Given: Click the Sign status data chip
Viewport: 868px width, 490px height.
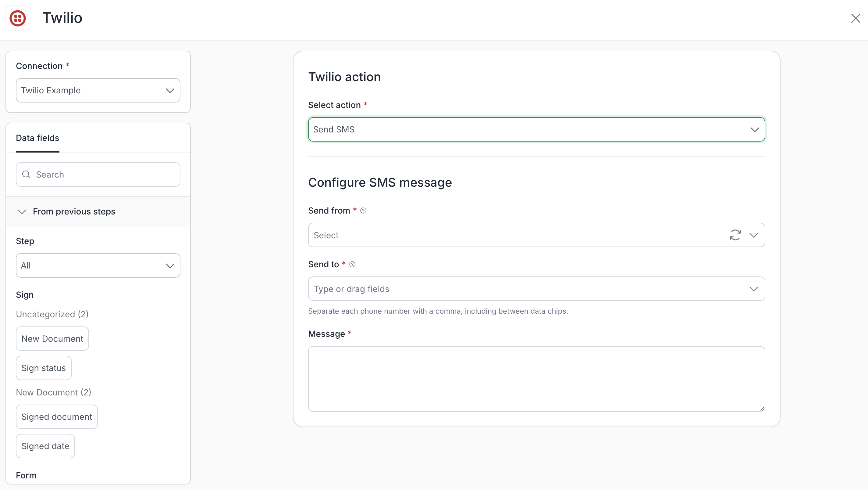Looking at the screenshot, I should coord(44,368).
